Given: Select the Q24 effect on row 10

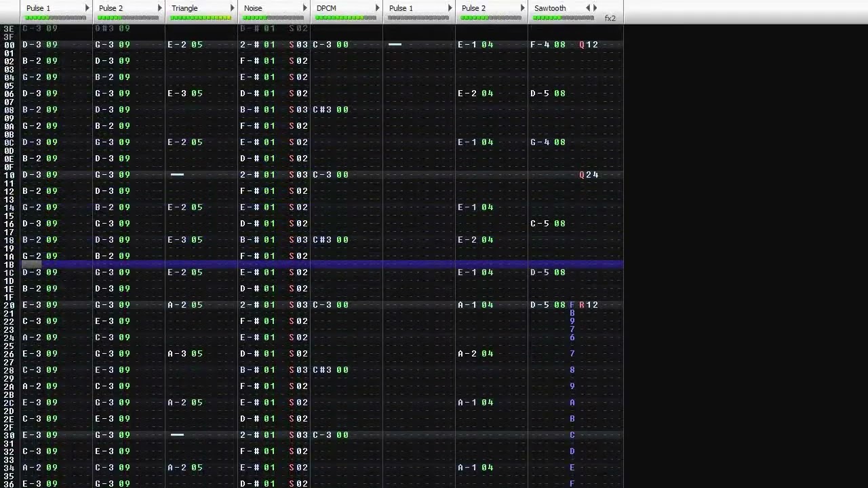Looking at the screenshot, I should point(589,175).
